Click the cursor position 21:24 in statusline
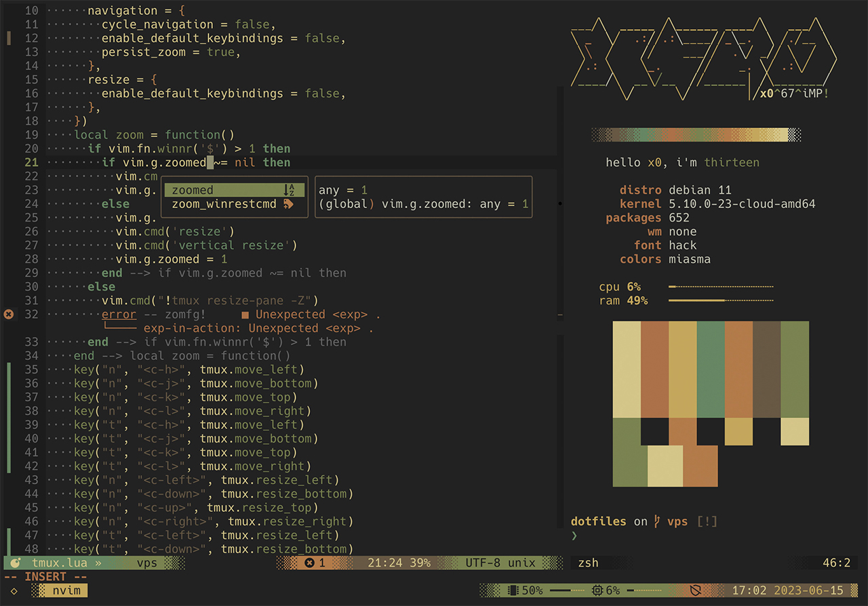This screenshot has width=868, height=606. pos(385,563)
